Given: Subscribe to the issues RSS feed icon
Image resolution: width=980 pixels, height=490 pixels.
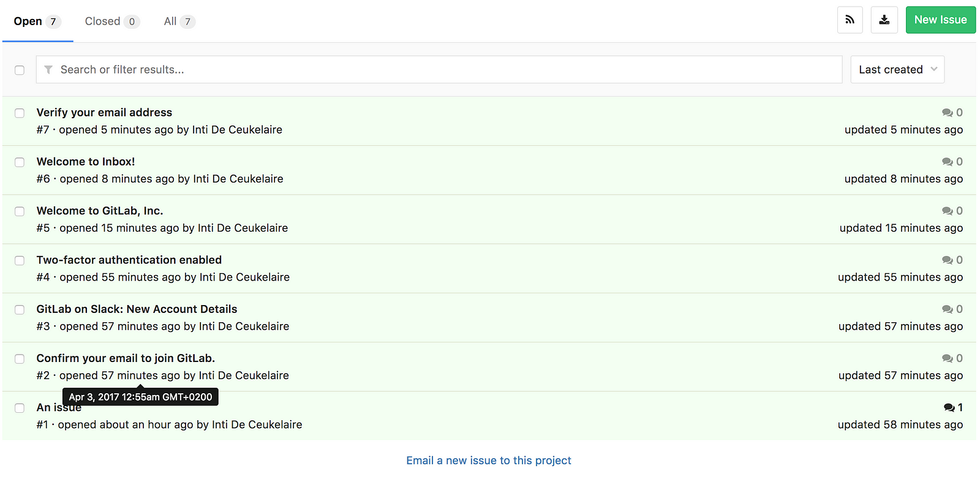Looking at the screenshot, I should 850,20.
